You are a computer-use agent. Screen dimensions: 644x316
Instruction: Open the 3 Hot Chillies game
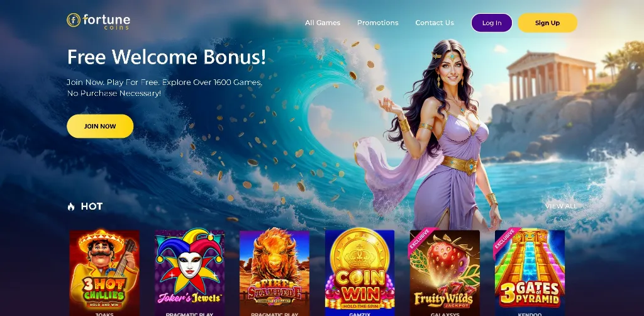pos(104,273)
